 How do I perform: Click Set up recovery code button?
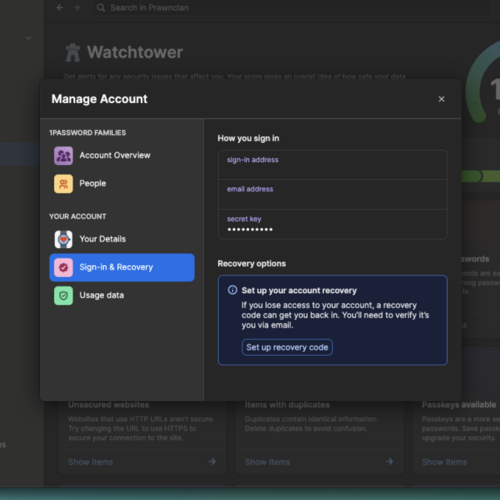point(287,347)
